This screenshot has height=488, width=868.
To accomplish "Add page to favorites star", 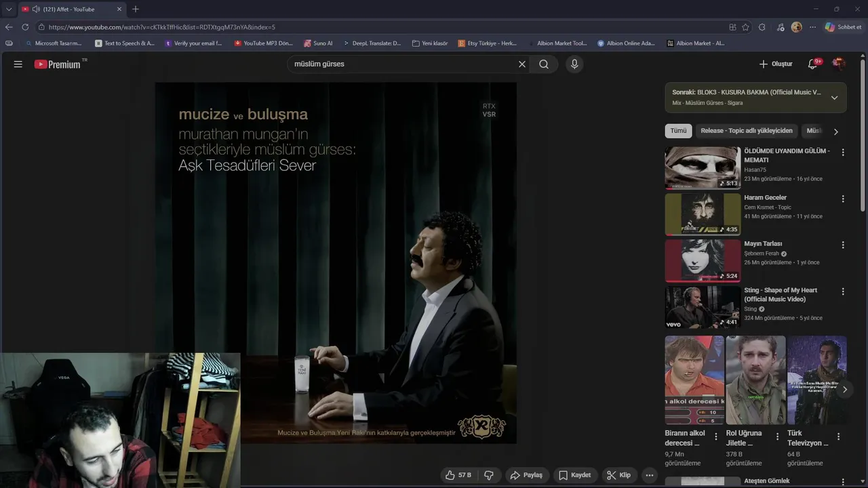I will click(x=745, y=27).
